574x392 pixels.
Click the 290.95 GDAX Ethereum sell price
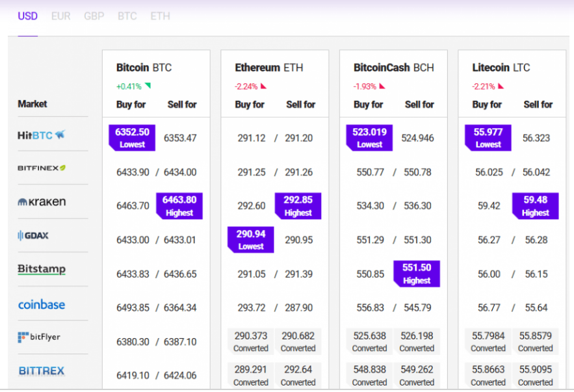[x=299, y=240]
